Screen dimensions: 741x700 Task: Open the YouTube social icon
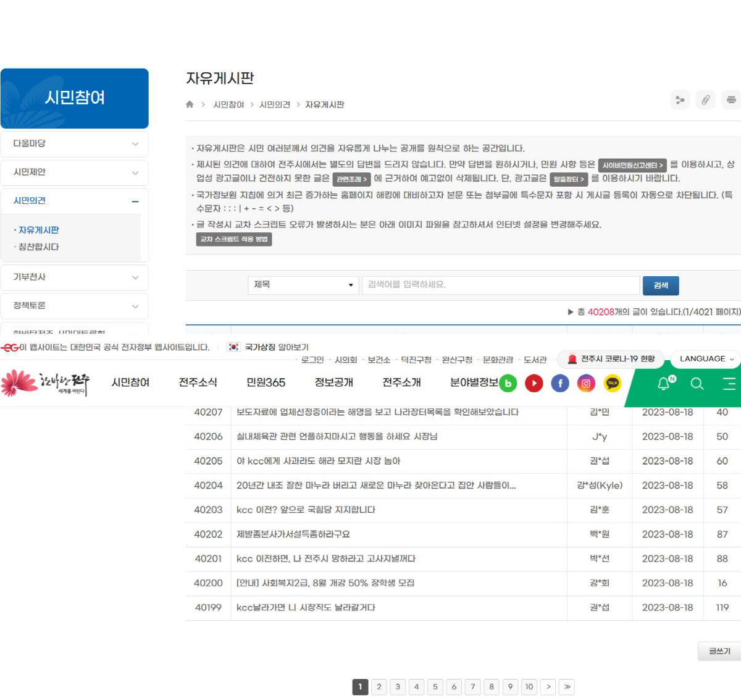pyautogui.click(x=534, y=384)
